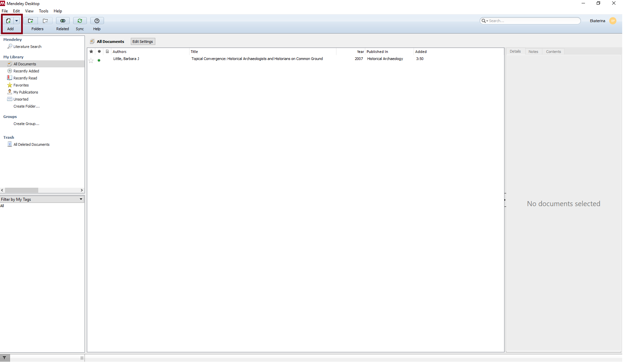The image size is (644, 362).
Task: Click the added time 3:50 cell
Action: coord(420,59)
